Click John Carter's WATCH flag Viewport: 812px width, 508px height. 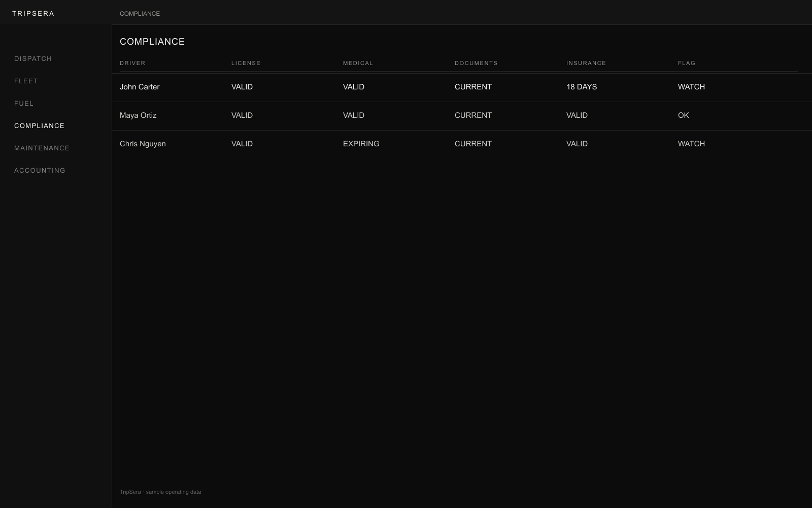691,87
